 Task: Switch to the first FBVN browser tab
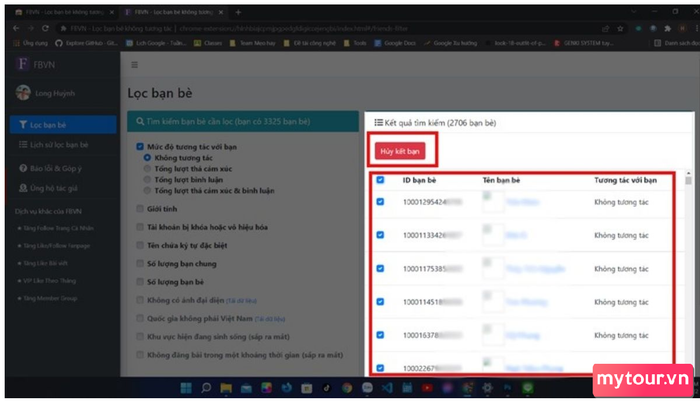pyautogui.click(x=65, y=12)
